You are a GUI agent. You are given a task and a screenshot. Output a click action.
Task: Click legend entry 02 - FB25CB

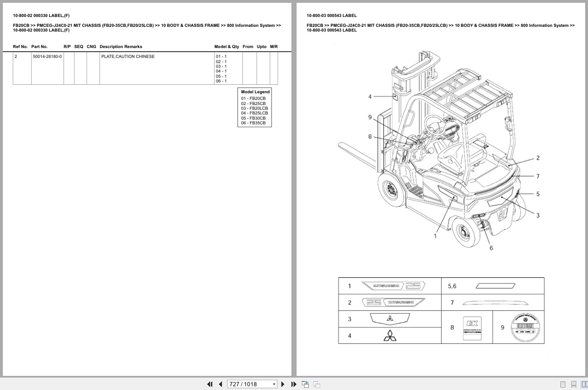click(253, 104)
